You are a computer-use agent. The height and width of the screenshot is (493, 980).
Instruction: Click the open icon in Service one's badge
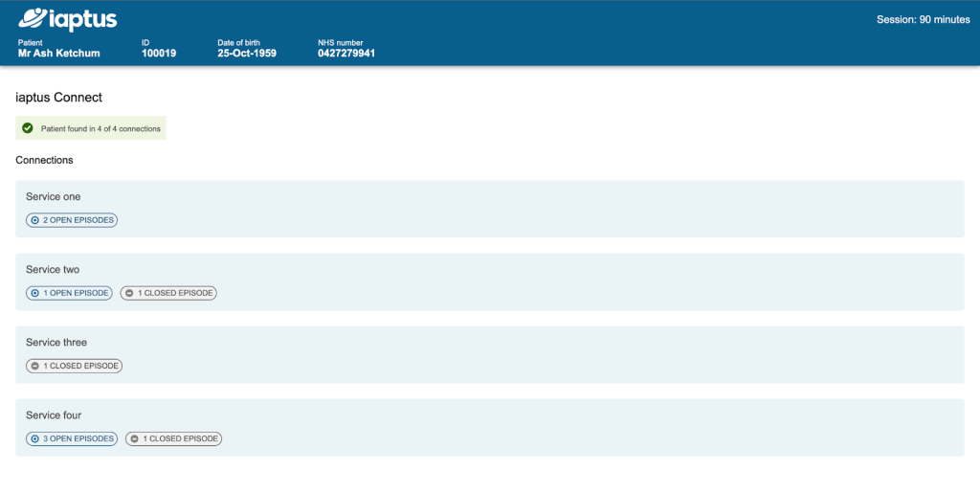coord(34,220)
